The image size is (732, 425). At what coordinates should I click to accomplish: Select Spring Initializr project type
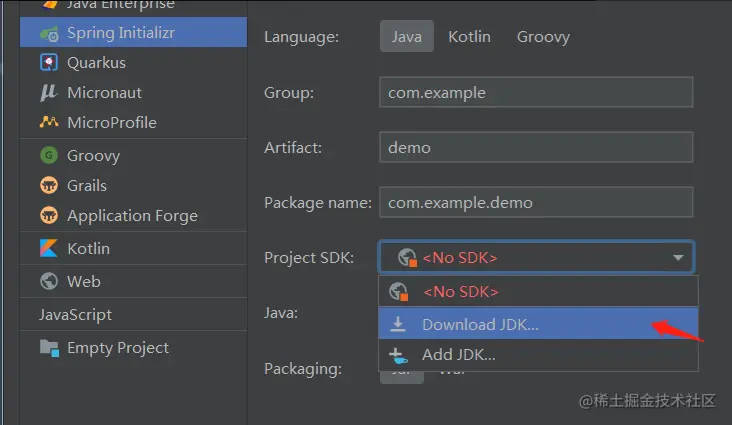click(x=134, y=33)
